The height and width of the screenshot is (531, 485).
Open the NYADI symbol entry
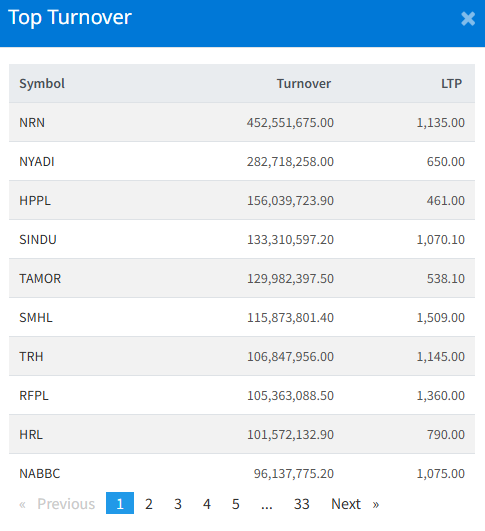[x=242, y=161]
